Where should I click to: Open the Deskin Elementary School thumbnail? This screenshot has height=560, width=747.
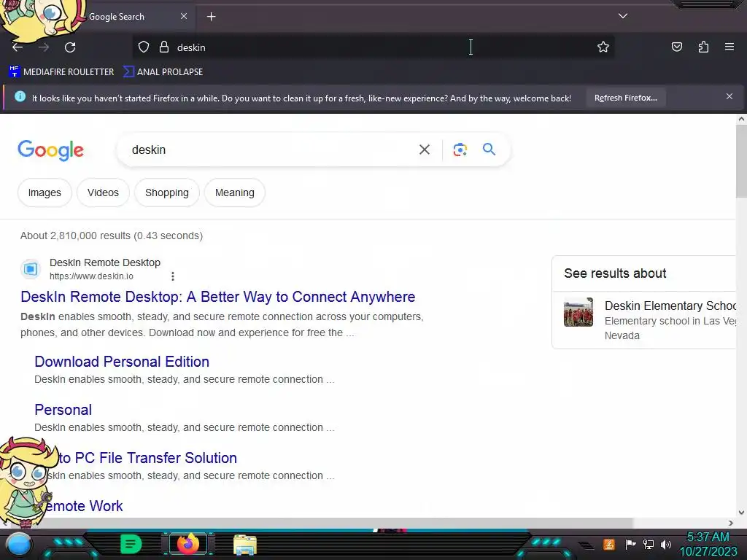coord(578,312)
